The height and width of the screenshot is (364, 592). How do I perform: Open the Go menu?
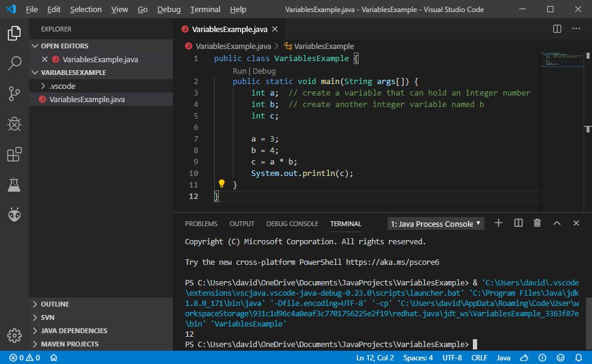142,10
